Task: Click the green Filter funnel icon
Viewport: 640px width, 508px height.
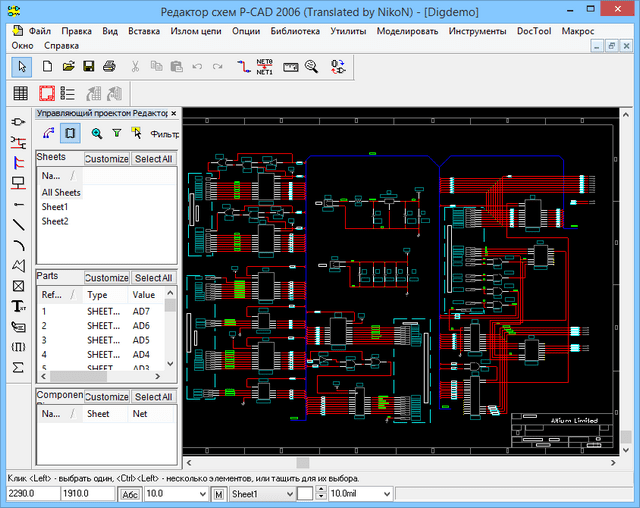Action: (x=116, y=132)
